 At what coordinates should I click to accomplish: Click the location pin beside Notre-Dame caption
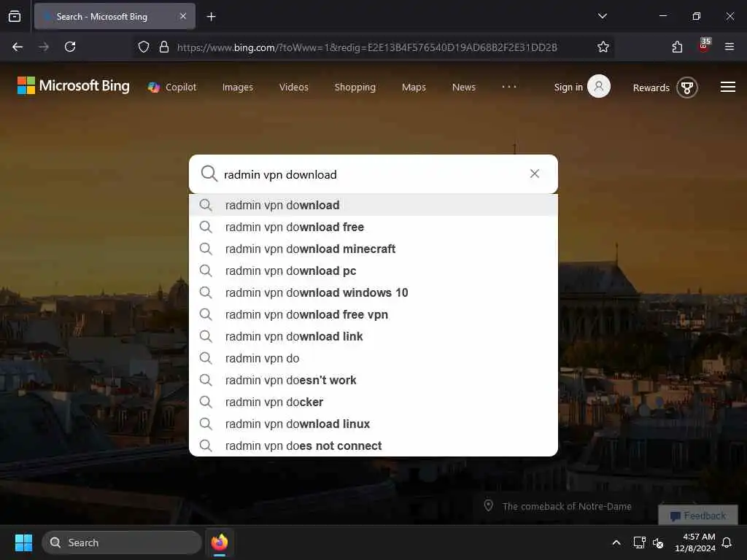(488, 505)
